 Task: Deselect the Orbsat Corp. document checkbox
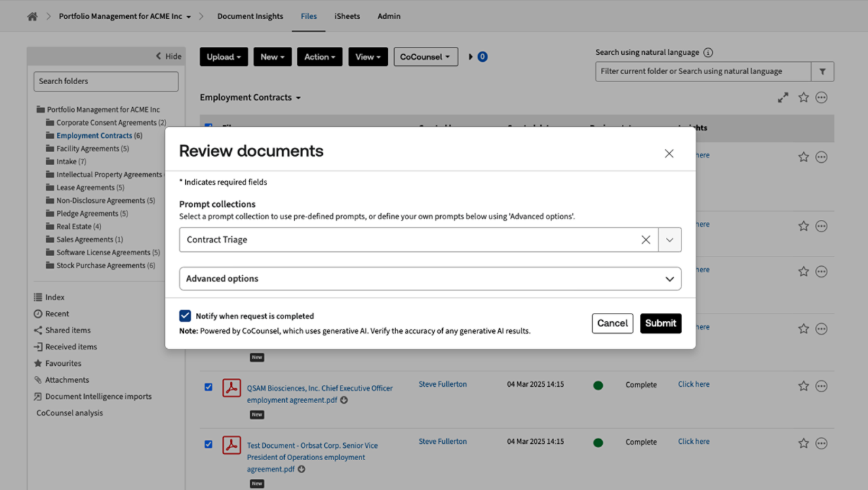[208, 445]
